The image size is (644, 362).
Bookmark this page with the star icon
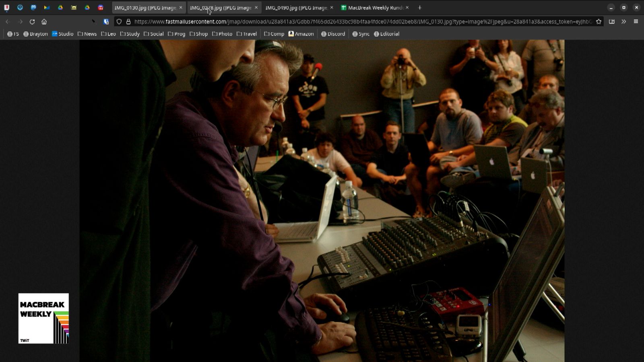(x=599, y=22)
